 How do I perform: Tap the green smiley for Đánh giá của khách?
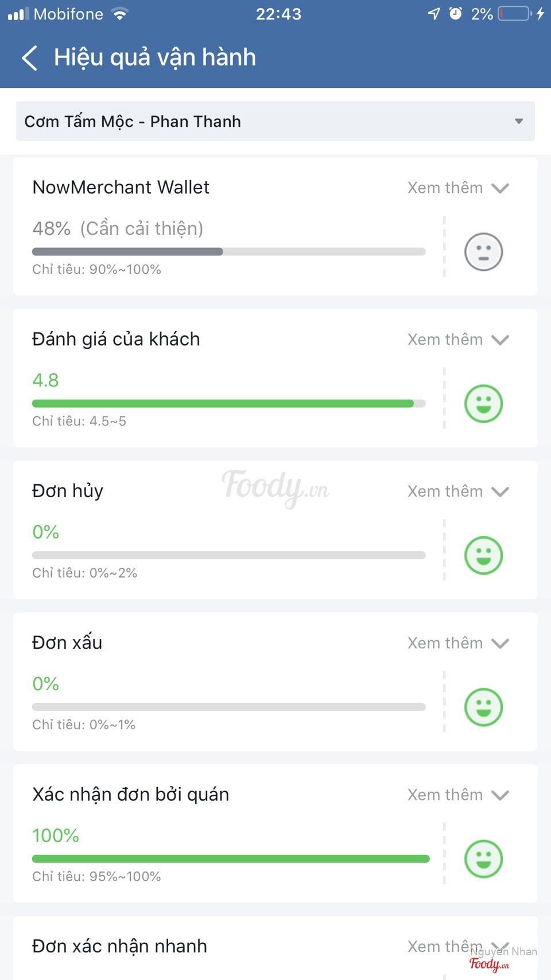coord(483,404)
